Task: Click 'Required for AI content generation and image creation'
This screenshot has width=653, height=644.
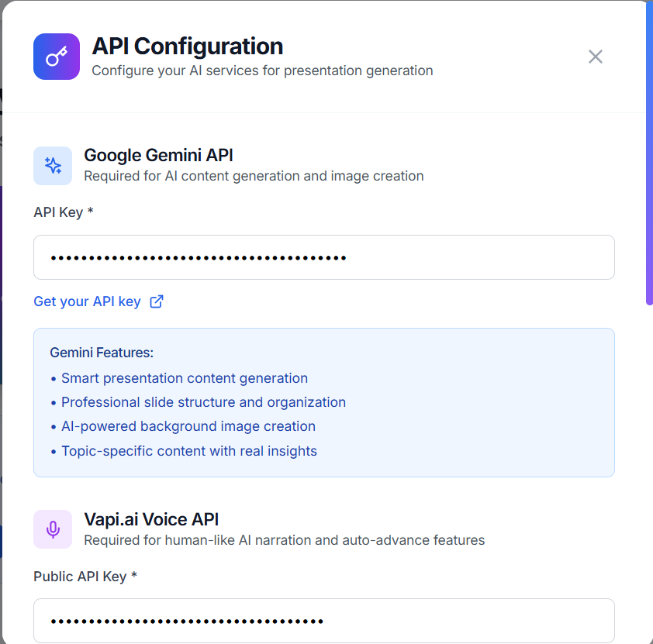Action: pos(254,176)
